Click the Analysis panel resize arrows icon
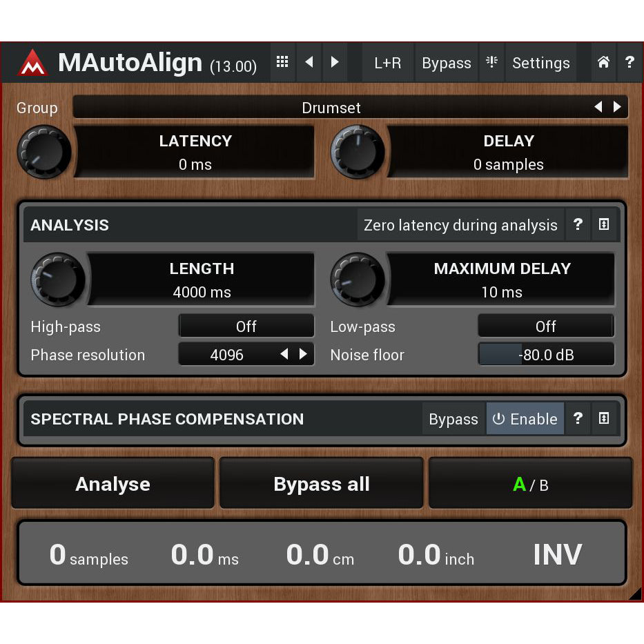644x644 pixels. coord(603,224)
